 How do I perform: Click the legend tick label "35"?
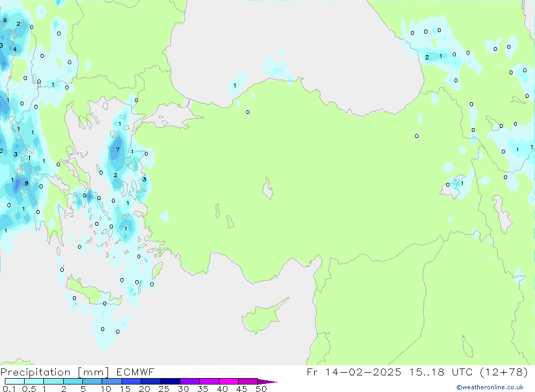pyautogui.click(x=203, y=389)
